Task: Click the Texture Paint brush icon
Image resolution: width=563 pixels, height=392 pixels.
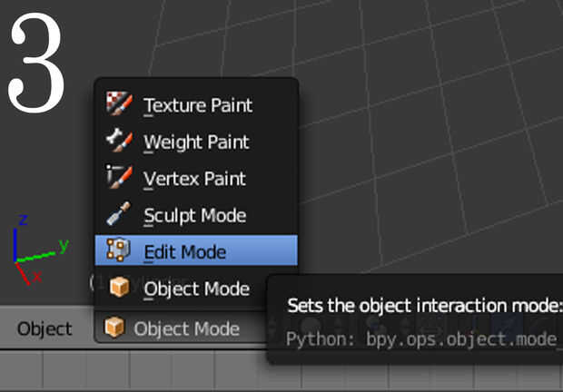Action: click(x=119, y=104)
